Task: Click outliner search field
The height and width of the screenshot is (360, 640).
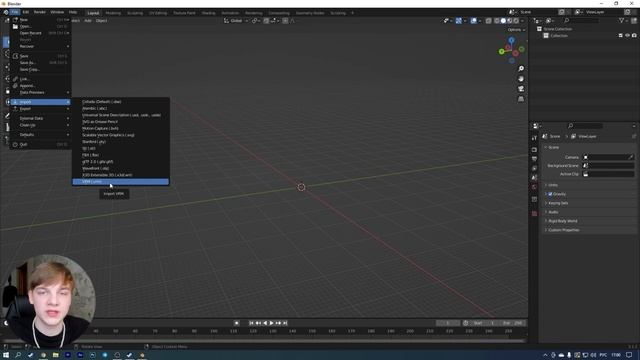Action: 582,20
